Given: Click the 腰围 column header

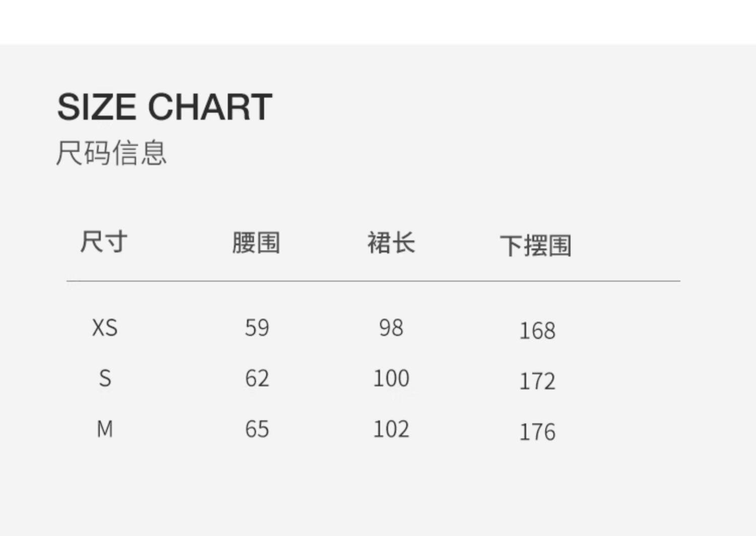Looking at the screenshot, I should click(x=256, y=243).
